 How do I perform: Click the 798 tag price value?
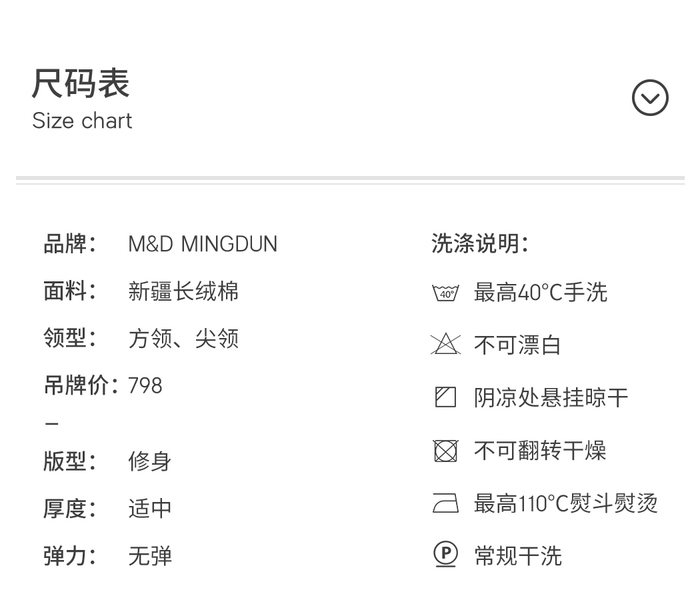point(145,385)
